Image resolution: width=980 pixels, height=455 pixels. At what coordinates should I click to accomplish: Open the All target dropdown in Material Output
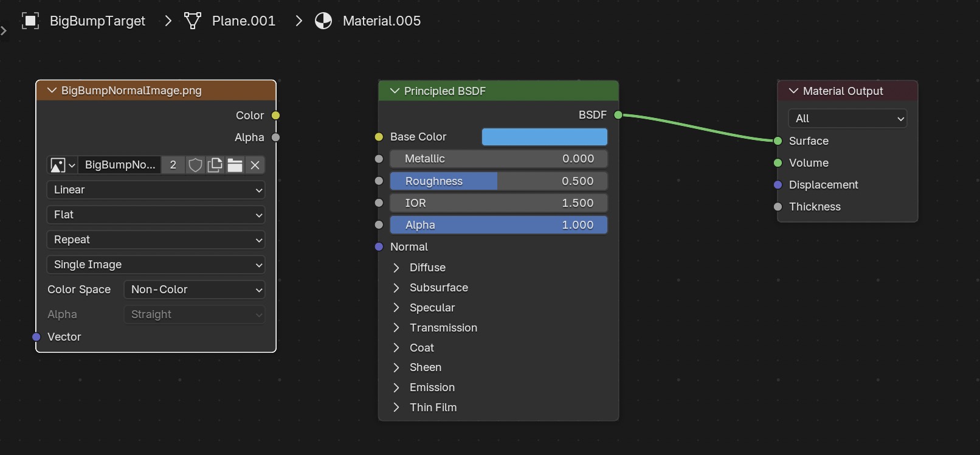[x=847, y=119]
